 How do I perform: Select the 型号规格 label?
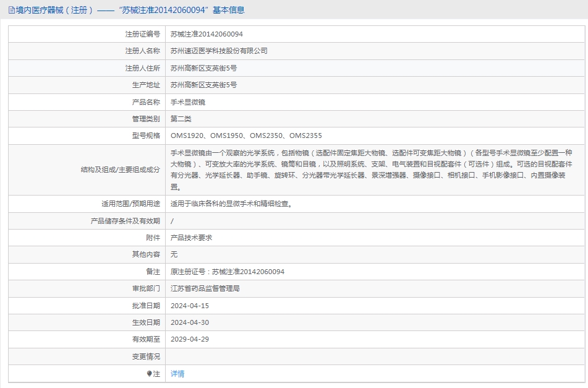point(146,136)
